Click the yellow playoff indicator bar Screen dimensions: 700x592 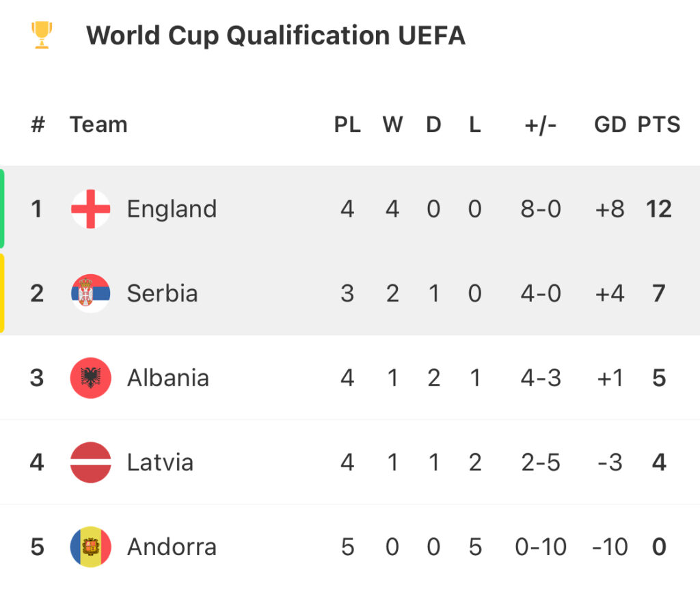(2, 293)
